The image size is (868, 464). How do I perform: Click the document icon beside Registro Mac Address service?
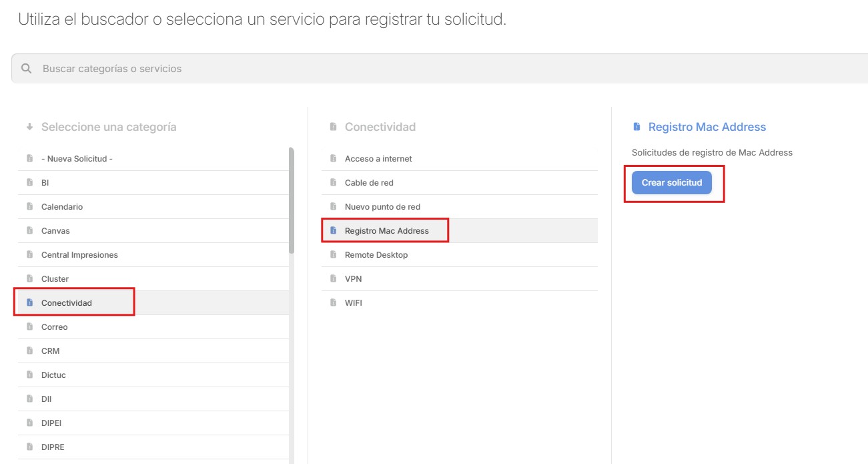pyautogui.click(x=333, y=231)
